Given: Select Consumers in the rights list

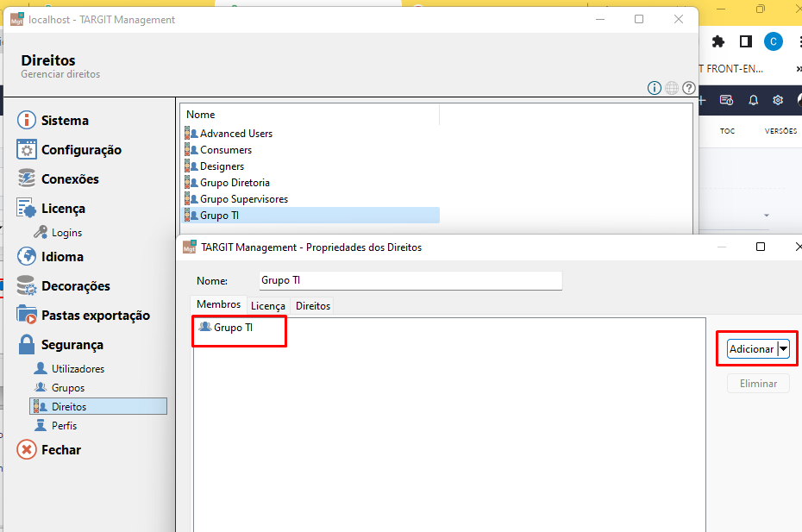Looking at the screenshot, I should [x=311, y=150].
